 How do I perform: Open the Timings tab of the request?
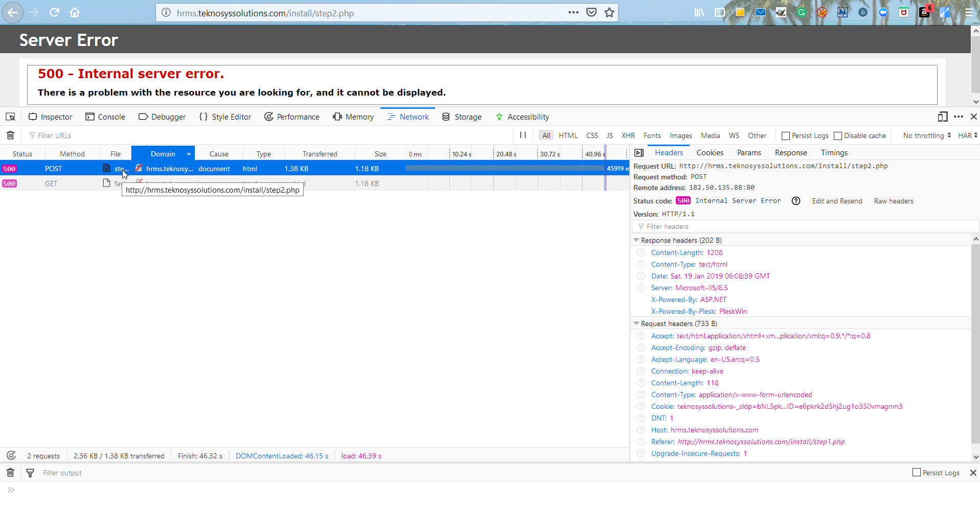pos(834,153)
